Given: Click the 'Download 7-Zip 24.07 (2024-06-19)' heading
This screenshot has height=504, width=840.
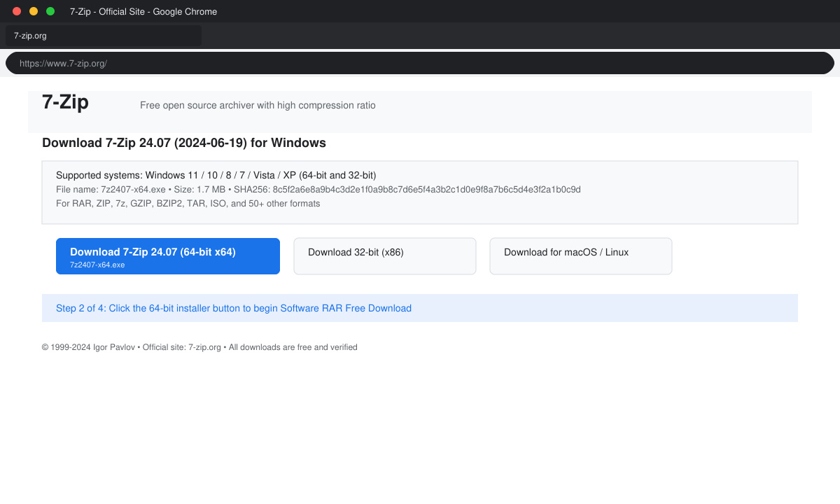Looking at the screenshot, I should [x=184, y=143].
